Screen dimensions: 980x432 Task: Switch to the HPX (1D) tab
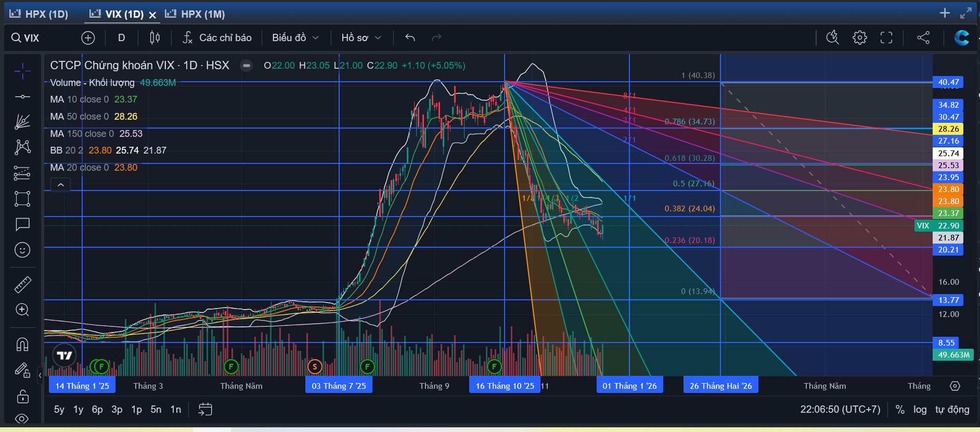[39, 14]
